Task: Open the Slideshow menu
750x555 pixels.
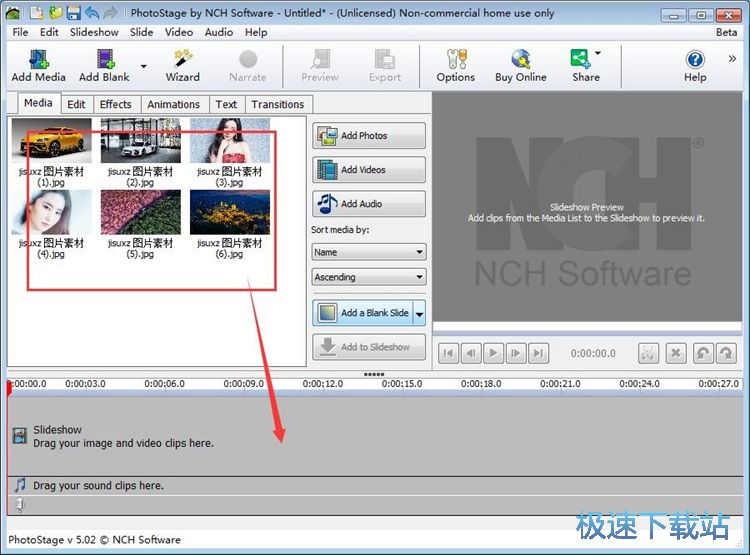Action: coord(94,32)
